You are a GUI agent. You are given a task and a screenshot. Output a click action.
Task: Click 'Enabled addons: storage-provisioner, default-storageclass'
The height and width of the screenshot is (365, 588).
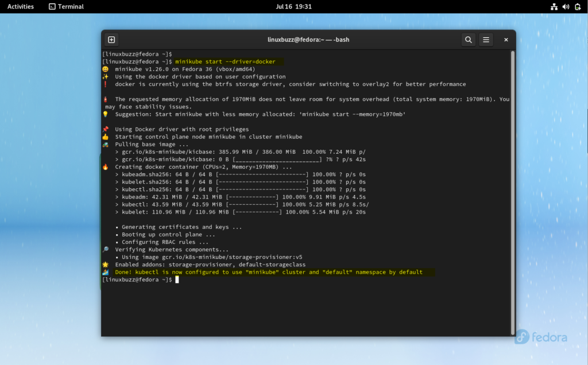pyautogui.click(x=210, y=265)
